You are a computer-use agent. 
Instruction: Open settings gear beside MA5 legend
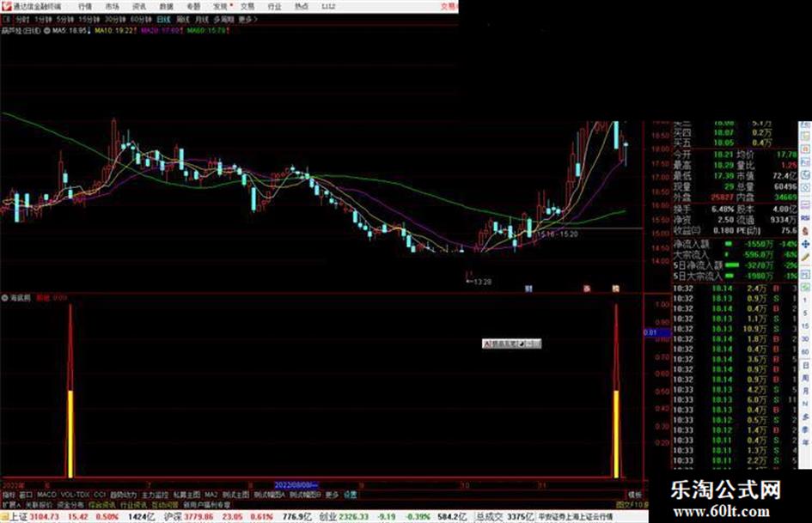[47, 31]
